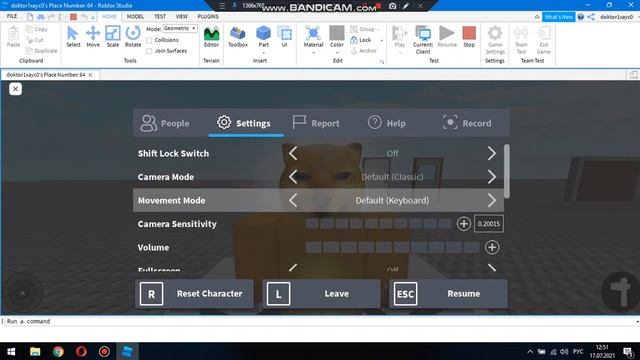Click left arrow for Shift Lock Switch
This screenshot has height=360, width=640.
(x=293, y=153)
